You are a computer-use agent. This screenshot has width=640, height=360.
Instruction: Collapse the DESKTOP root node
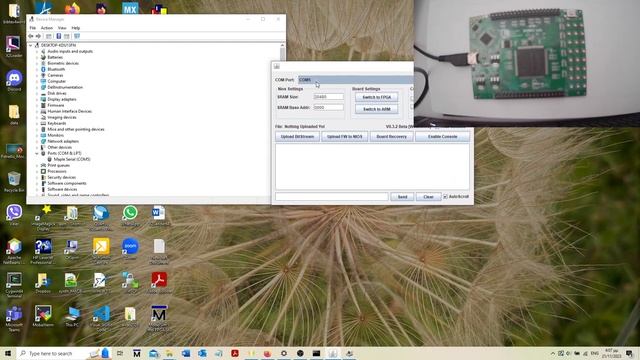click(31, 45)
